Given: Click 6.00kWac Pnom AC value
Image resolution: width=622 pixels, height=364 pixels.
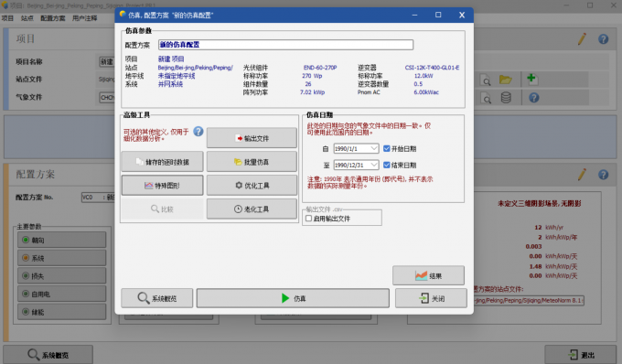Looking at the screenshot, I should click(426, 92).
